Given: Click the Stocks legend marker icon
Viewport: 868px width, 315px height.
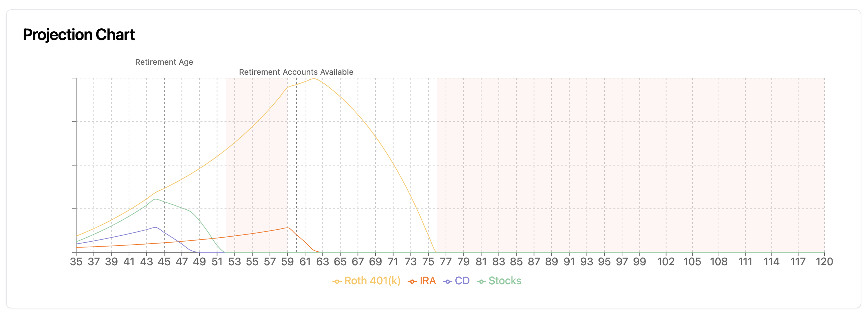Looking at the screenshot, I should [x=481, y=282].
